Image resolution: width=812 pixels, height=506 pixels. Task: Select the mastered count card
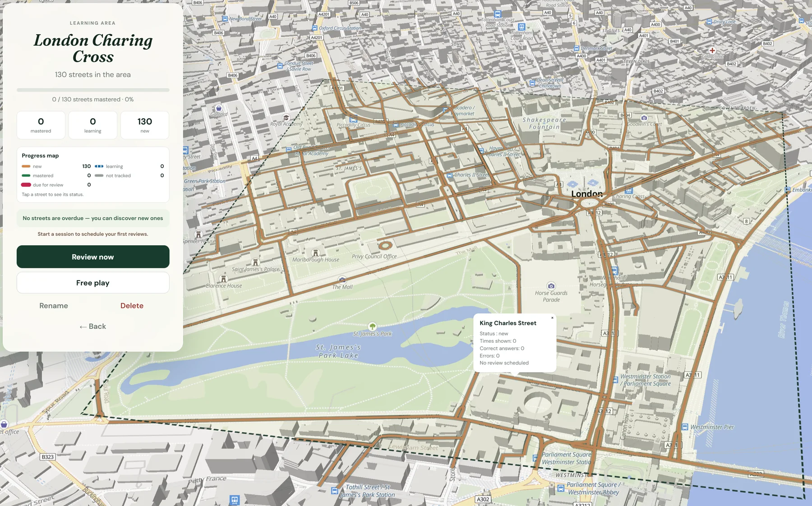pos(41,125)
